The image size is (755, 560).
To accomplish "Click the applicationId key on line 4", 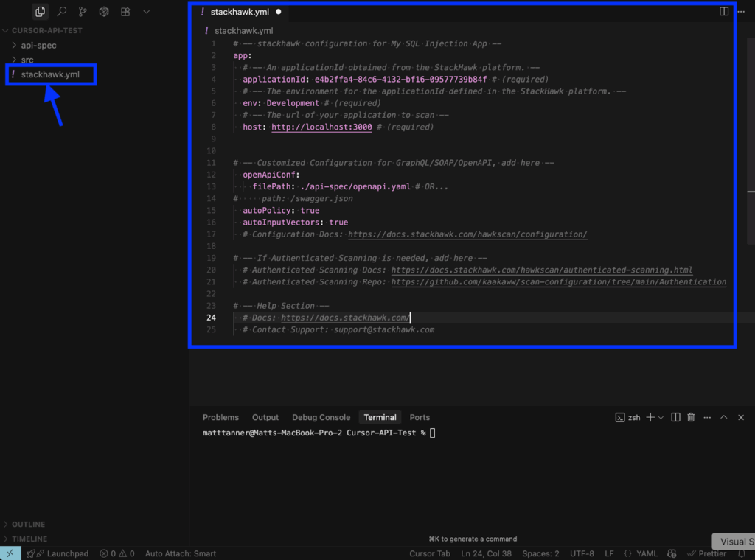I will pyautogui.click(x=274, y=80).
